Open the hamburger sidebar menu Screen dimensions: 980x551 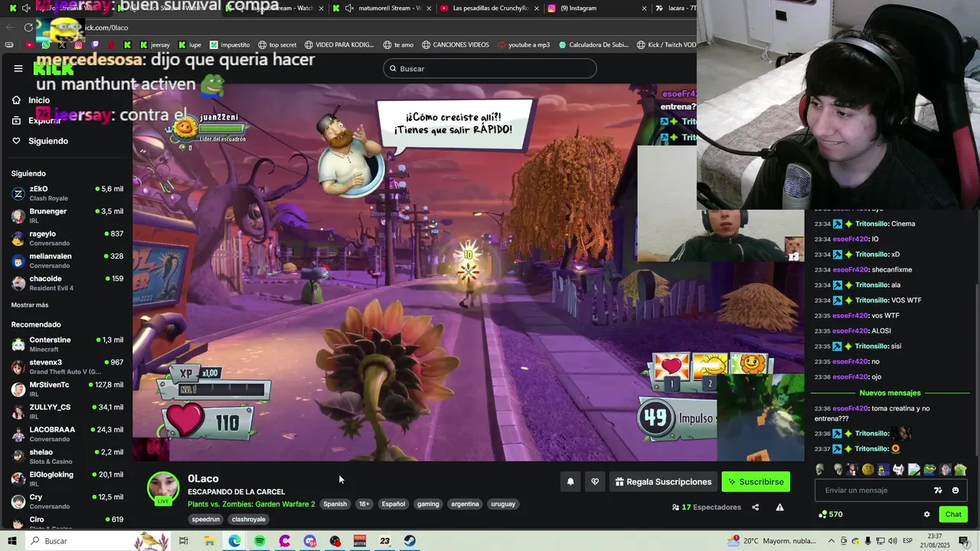click(x=18, y=68)
